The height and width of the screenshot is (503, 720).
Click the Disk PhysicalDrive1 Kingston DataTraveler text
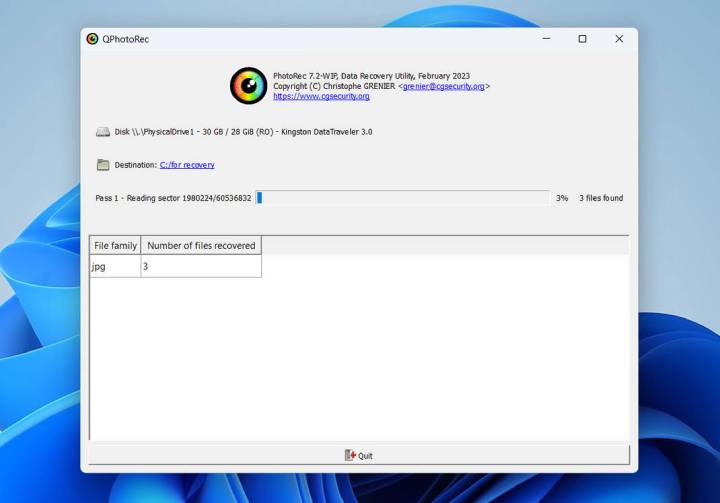click(243, 132)
